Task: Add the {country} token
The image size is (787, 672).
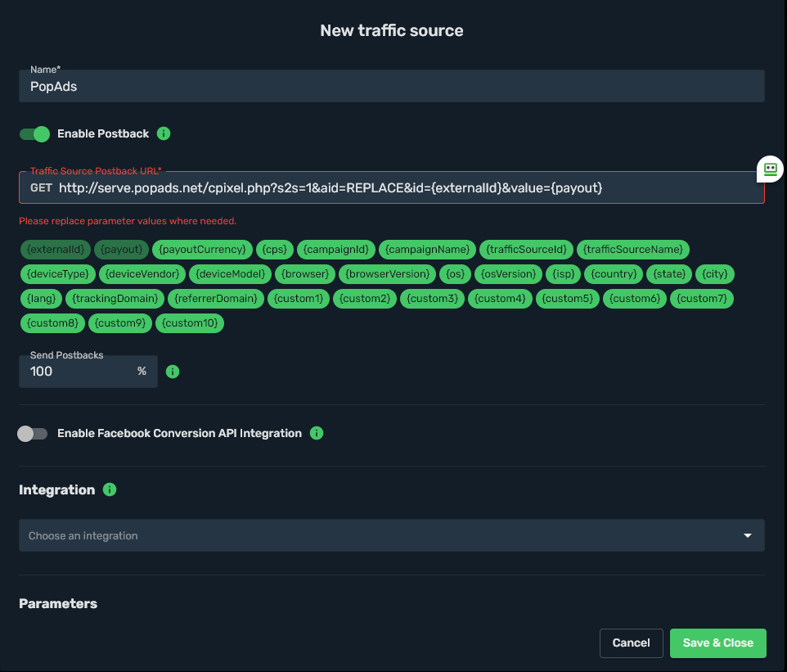Action: pos(614,274)
